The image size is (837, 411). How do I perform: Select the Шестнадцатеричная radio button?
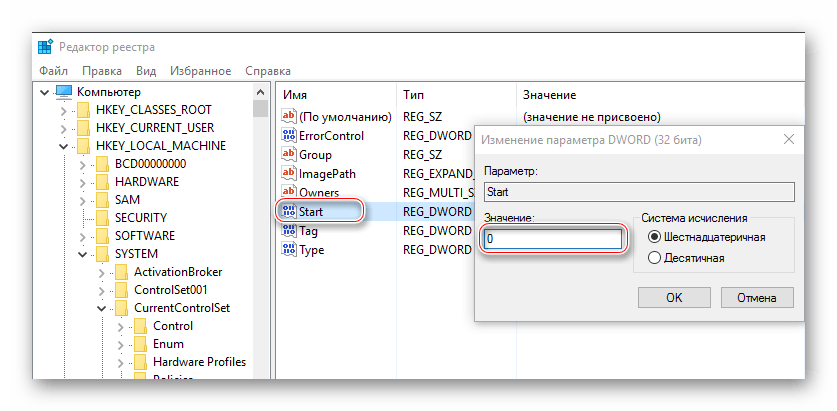pos(655,237)
